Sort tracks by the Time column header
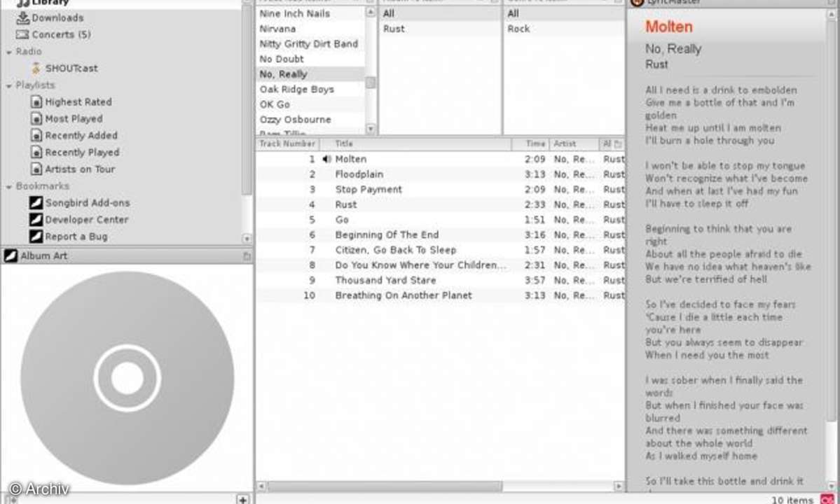 point(530,144)
